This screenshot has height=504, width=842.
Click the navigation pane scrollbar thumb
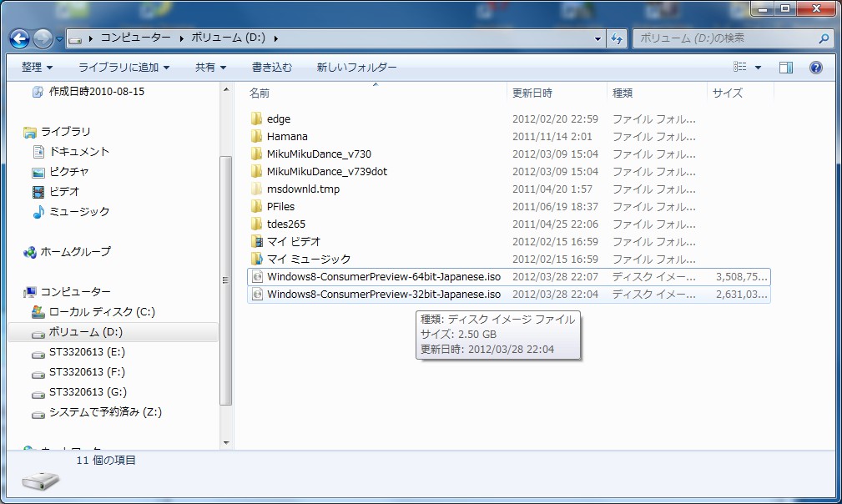(226, 280)
